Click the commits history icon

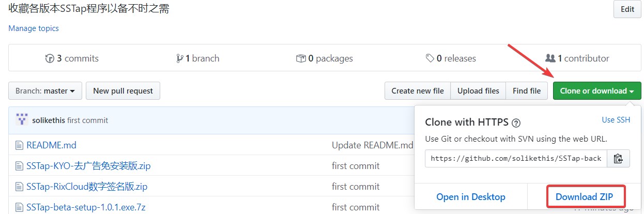pyautogui.click(x=50, y=58)
